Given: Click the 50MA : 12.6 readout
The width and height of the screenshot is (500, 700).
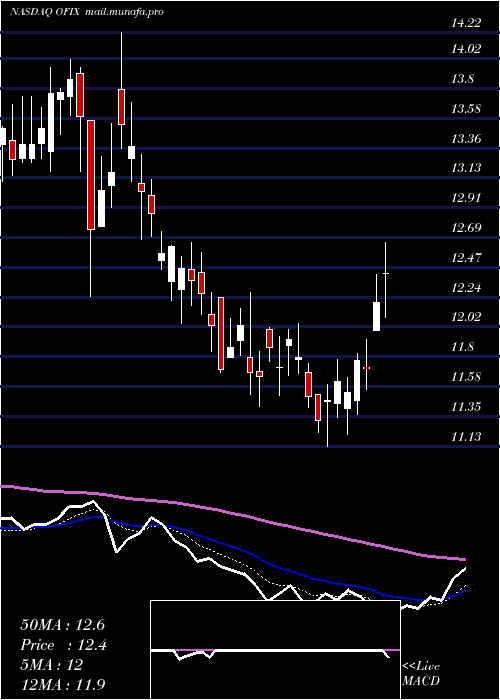Looking at the screenshot, I should tap(62, 625).
